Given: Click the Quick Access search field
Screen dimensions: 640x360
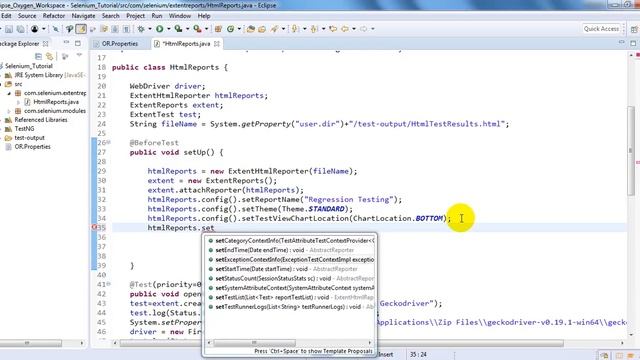Looking at the screenshot, I should click(x=602, y=29).
